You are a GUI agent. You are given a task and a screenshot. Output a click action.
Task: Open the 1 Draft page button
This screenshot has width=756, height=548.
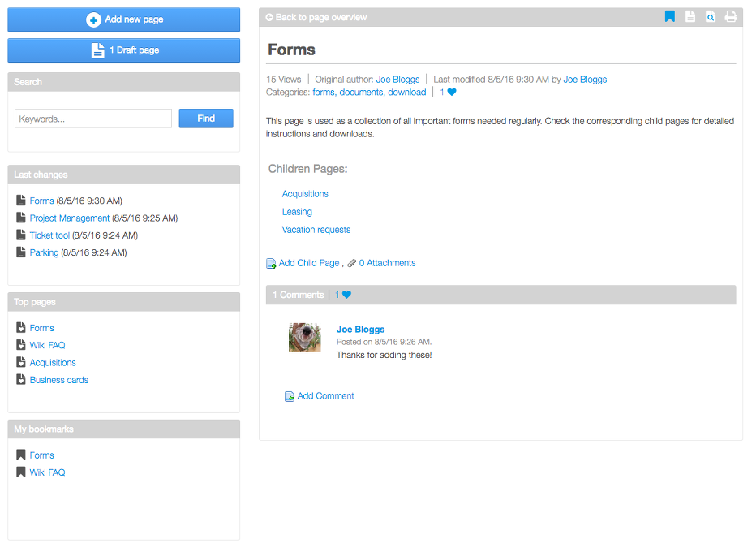pos(124,50)
